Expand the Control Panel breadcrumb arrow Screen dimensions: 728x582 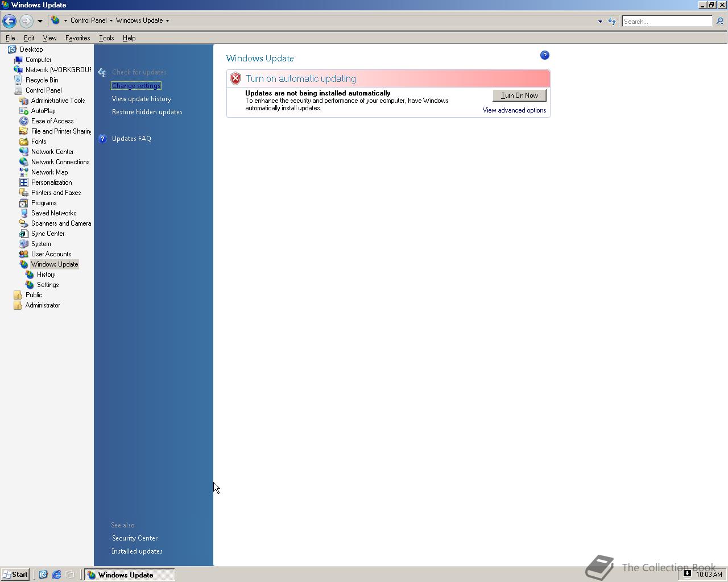click(111, 20)
